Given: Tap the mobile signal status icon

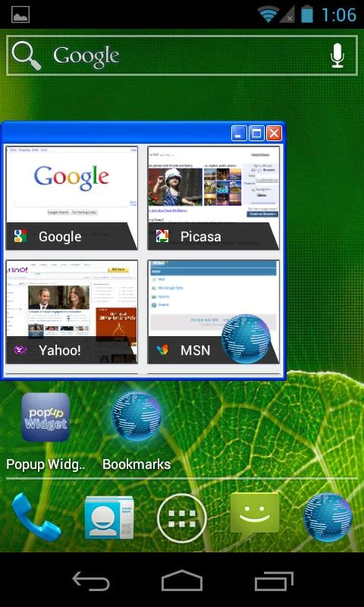Looking at the screenshot, I should click(x=287, y=14).
